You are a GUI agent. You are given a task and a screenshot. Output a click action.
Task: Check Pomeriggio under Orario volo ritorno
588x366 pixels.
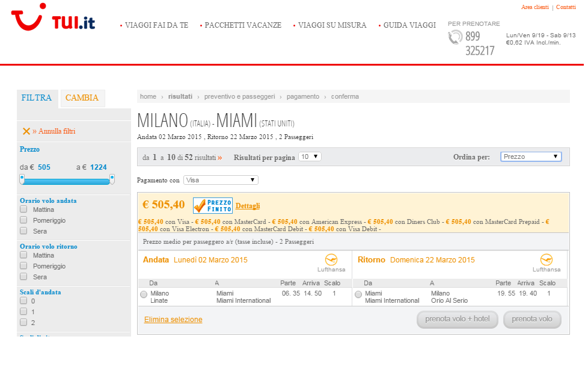click(x=23, y=266)
